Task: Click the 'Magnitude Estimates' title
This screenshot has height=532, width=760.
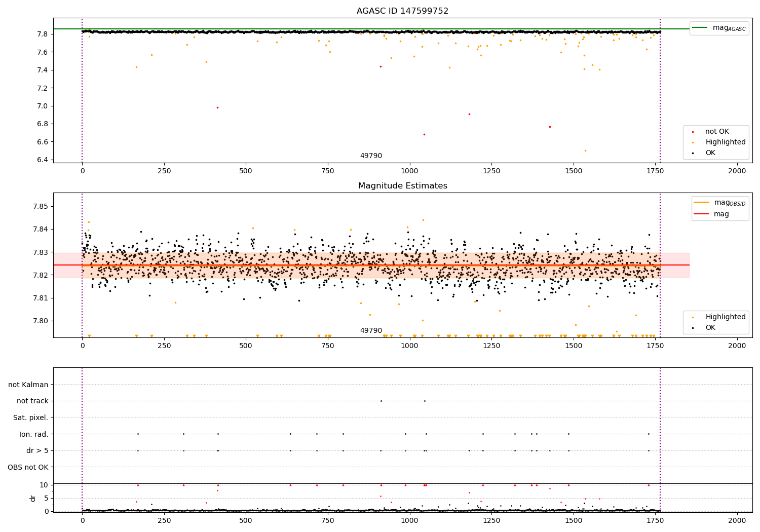Action: (402, 186)
